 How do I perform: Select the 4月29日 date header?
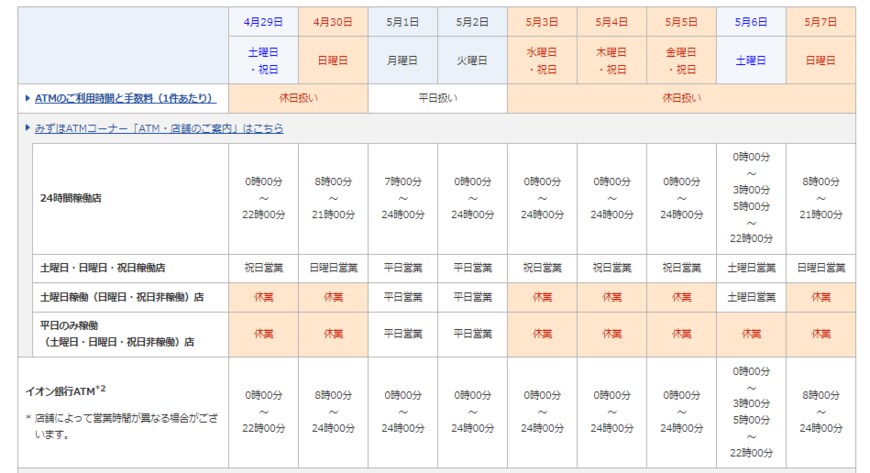(263, 21)
